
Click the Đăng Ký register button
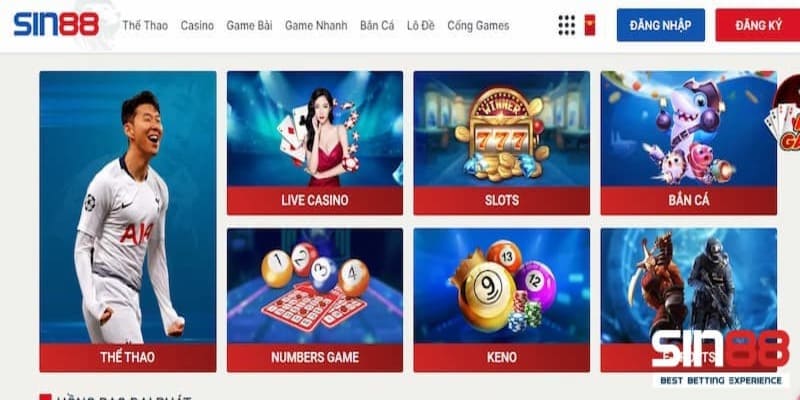pyautogui.click(x=758, y=25)
